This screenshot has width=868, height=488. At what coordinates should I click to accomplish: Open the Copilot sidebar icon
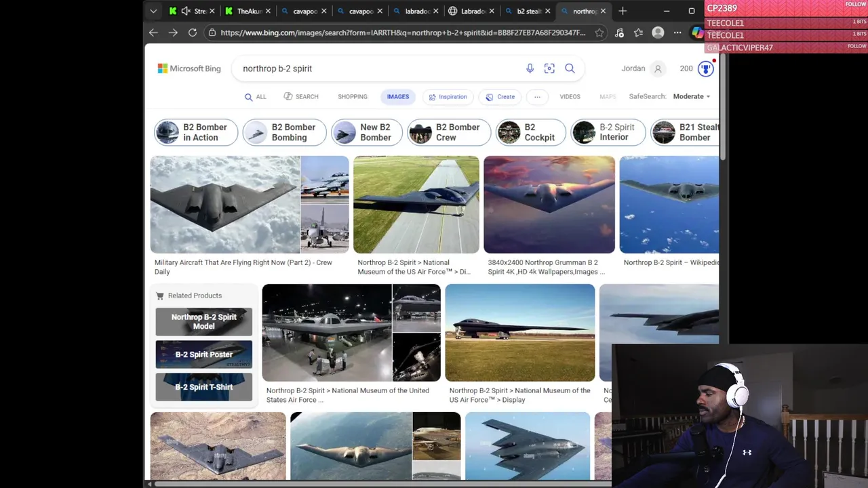tap(697, 33)
